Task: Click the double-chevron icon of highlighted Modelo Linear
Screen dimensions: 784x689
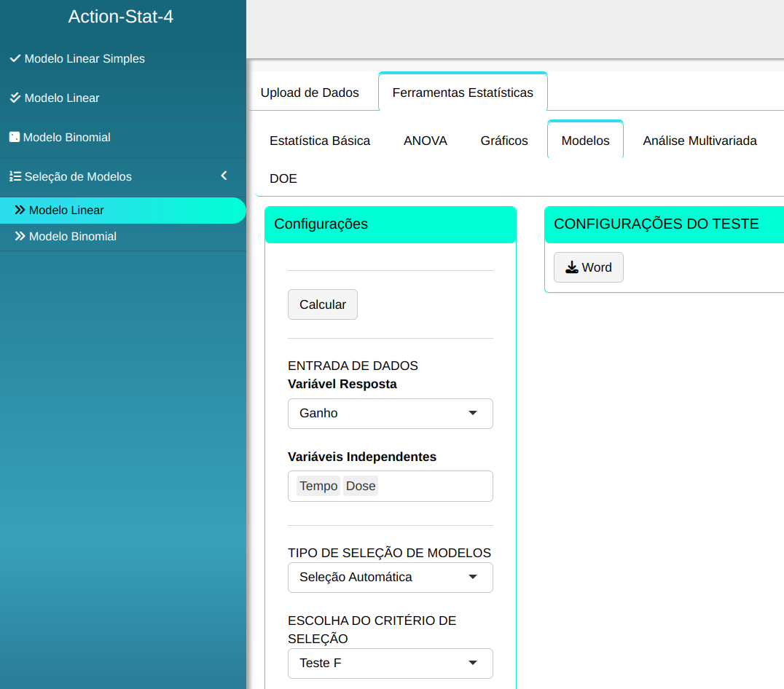Action: [20, 210]
